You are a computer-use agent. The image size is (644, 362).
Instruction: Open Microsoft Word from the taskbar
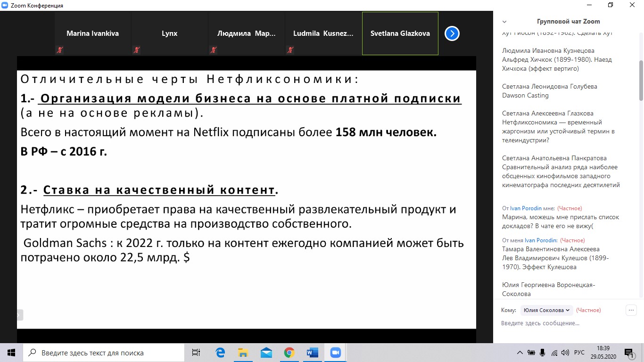tap(312, 353)
